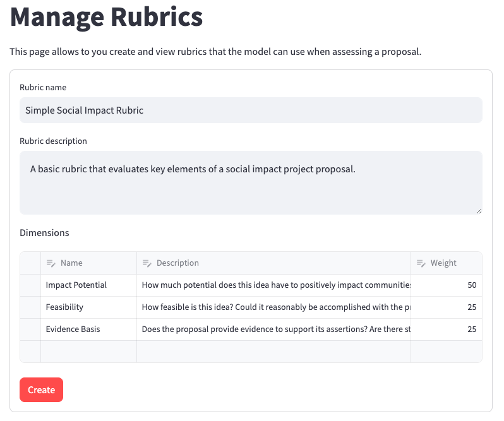Click the Evidence Basis weight cell
The height and width of the screenshot is (421, 504).
[446, 329]
